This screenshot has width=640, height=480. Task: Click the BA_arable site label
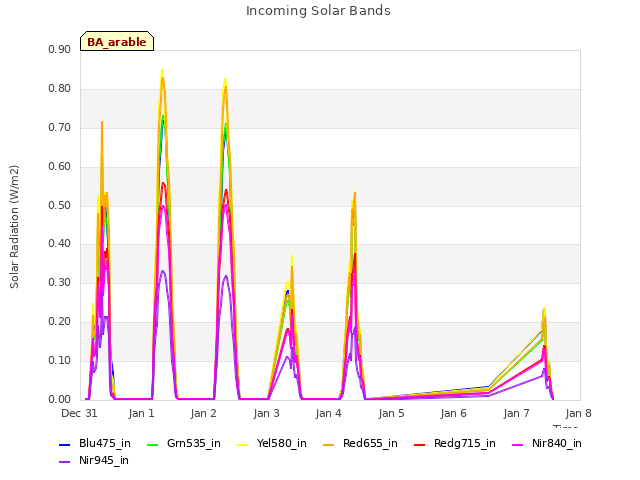point(117,41)
